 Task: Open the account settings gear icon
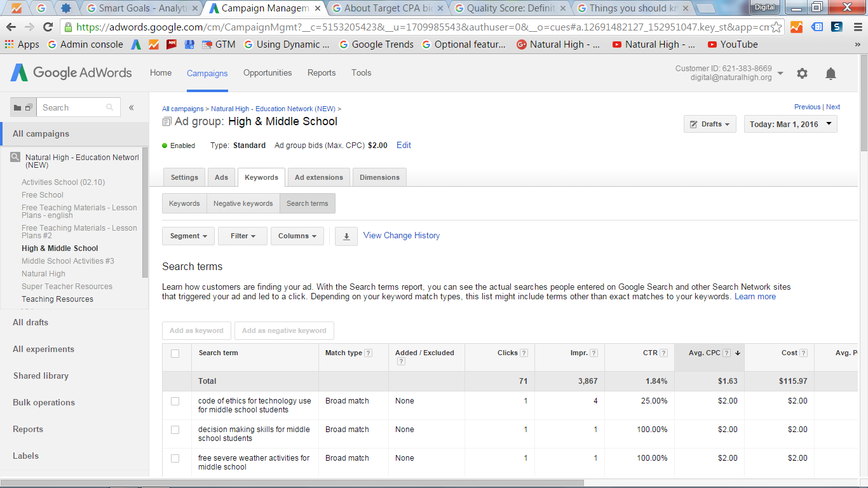802,73
